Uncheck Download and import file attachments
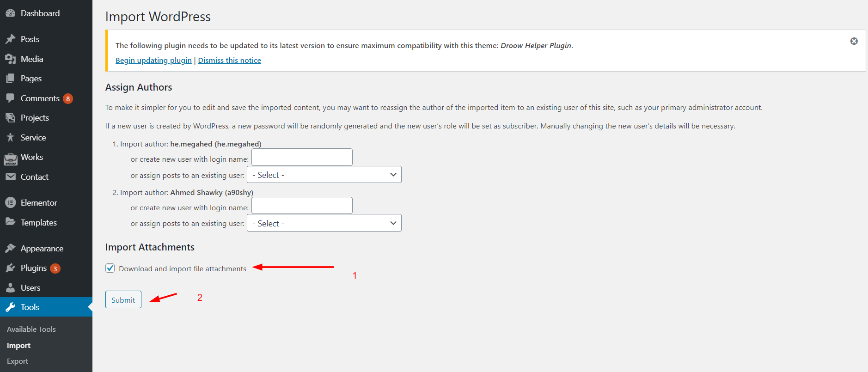 [110, 268]
